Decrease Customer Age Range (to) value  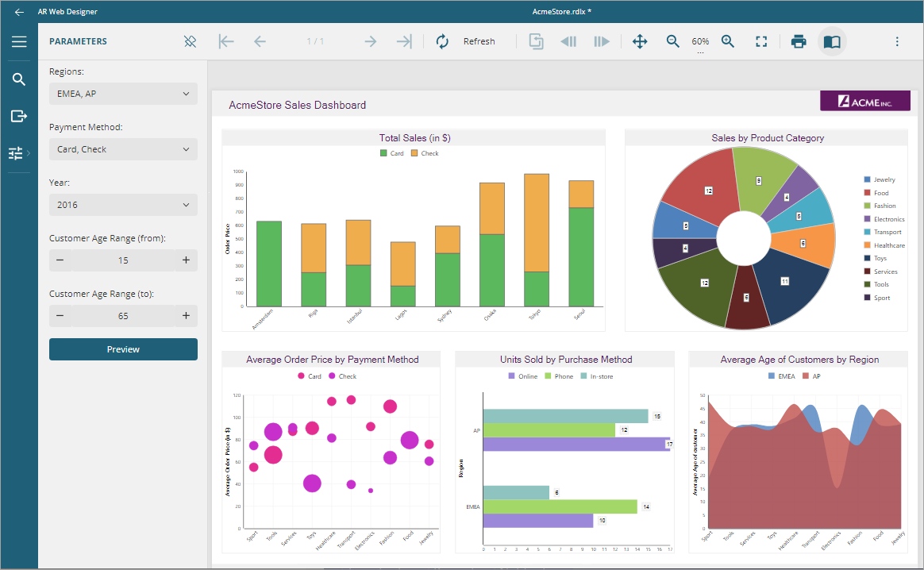[x=60, y=316]
